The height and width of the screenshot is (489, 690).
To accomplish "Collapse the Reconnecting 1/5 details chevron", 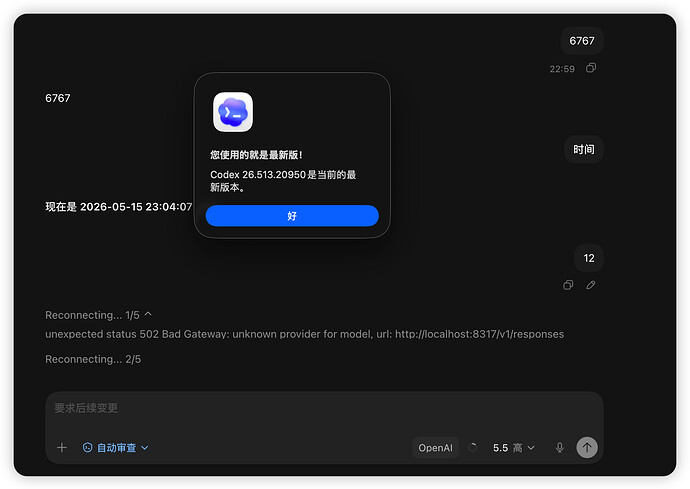I will (148, 314).
